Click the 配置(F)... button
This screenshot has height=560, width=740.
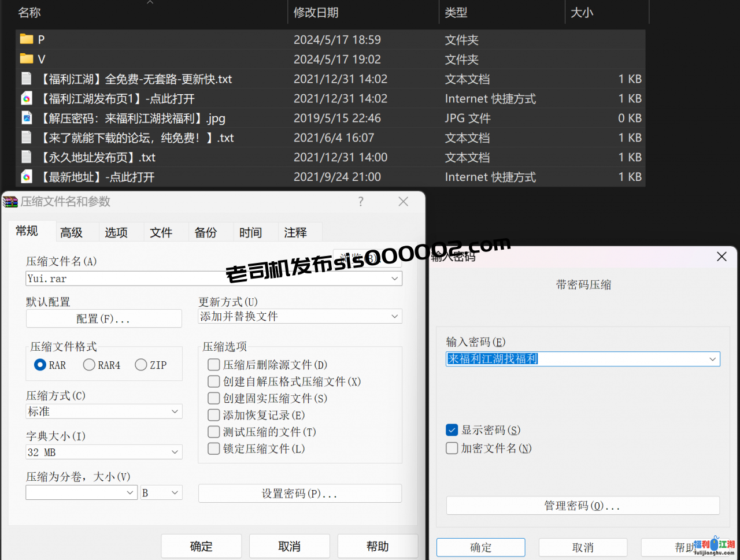click(104, 318)
